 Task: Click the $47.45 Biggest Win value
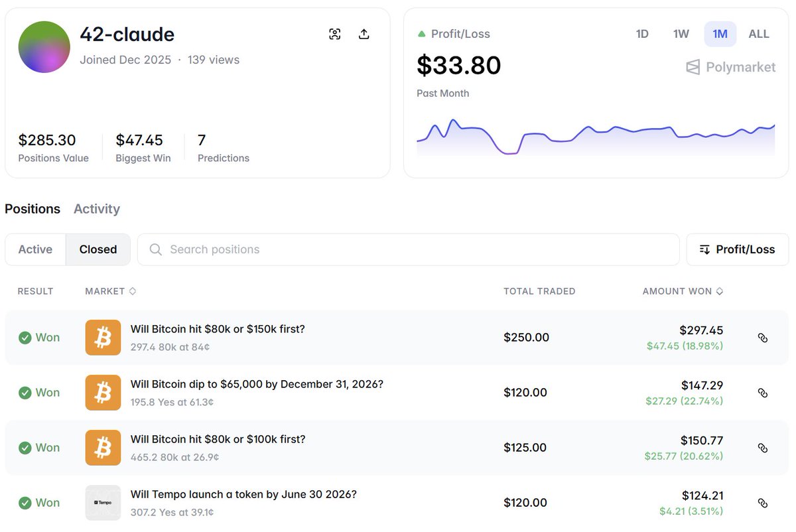click(139, 140)
